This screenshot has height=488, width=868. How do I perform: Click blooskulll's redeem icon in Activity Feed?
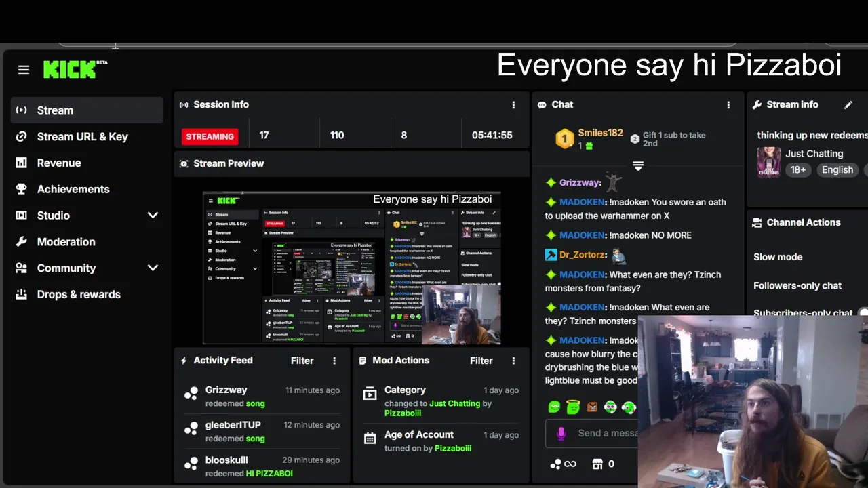point(191,463)
